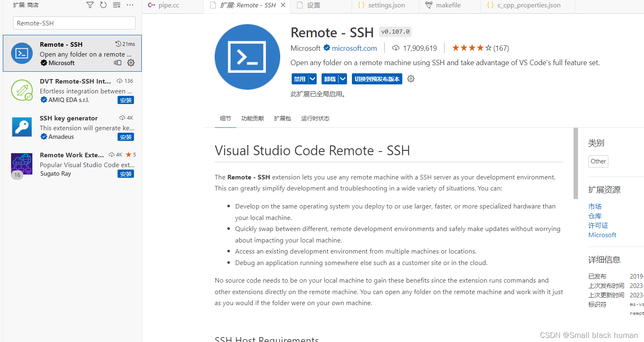The width and height of the screenshot is (644, 342).
Task: Install the DVT Remote-SSH Integration extension
Action: click(126, 100)
